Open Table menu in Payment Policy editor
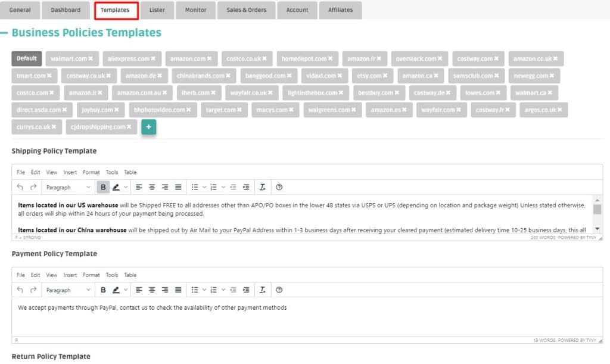Image resolution: width=610 pixels, height=364 pixels. [130, 275]
